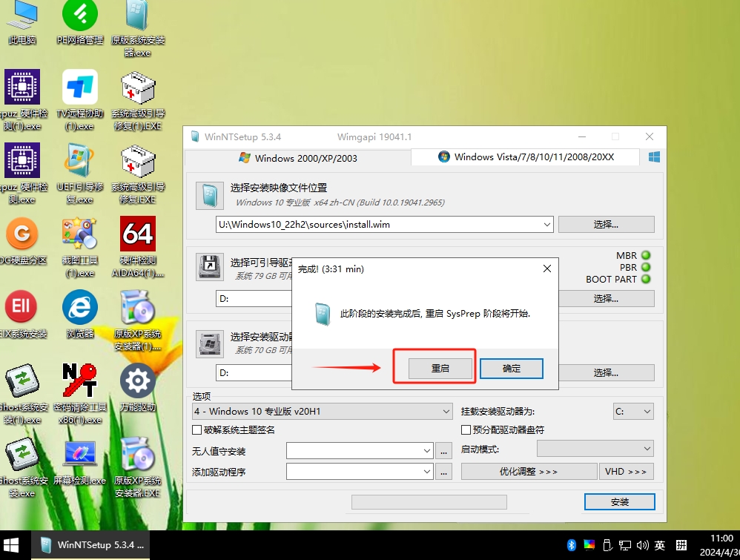Click browse button next to 添加驱动程序

coord(443,471)
